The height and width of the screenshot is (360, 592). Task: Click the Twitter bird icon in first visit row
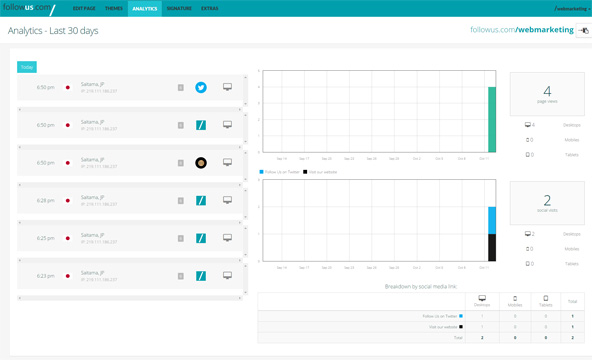tap(201, 87)
